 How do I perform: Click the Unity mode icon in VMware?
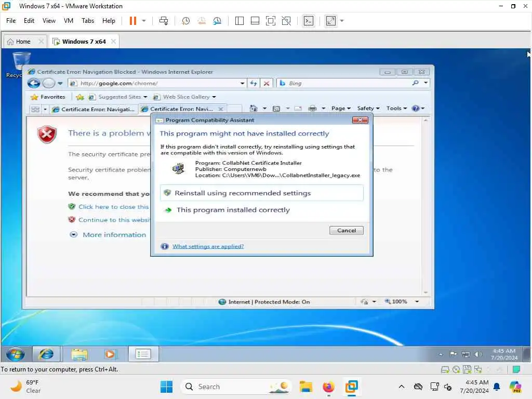(x=286, y=21)
